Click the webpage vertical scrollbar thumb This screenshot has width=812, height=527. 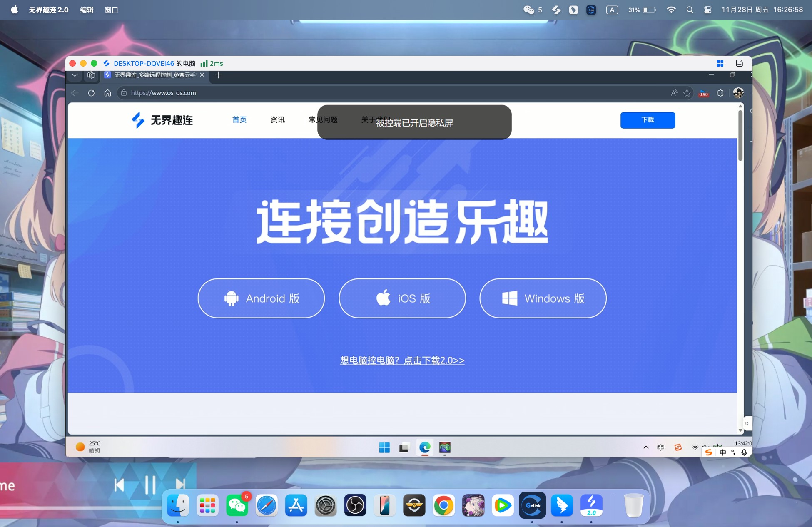[740, 135]
